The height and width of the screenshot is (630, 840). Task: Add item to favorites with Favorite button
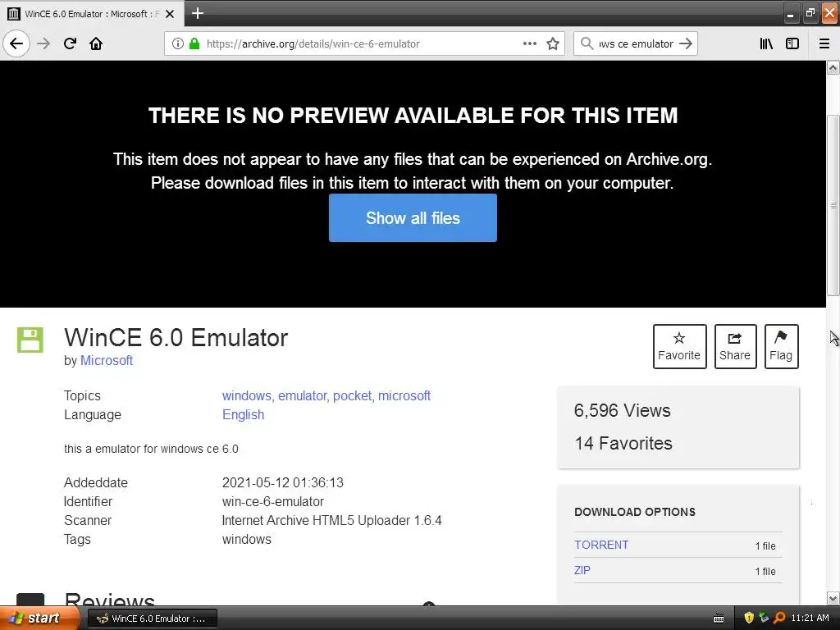tap(679, 347)
